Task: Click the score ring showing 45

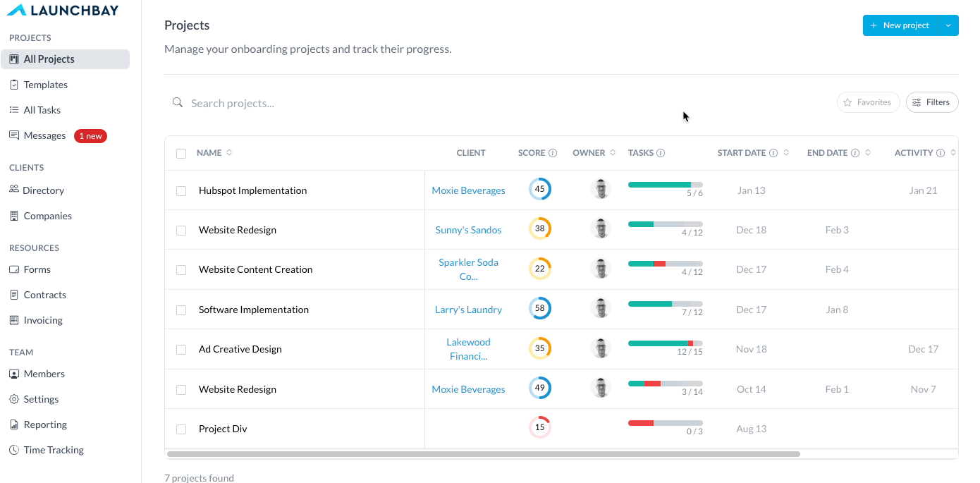Action: coord(540,189)
